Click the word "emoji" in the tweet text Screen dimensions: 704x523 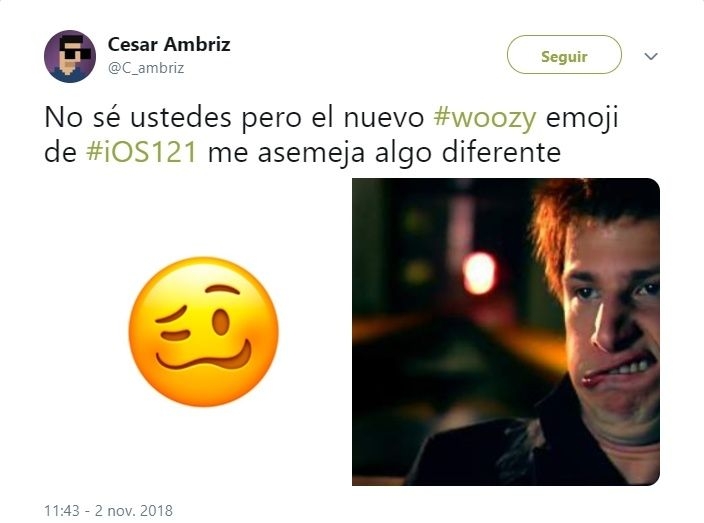pyautogui.click(x=582, y=119)
